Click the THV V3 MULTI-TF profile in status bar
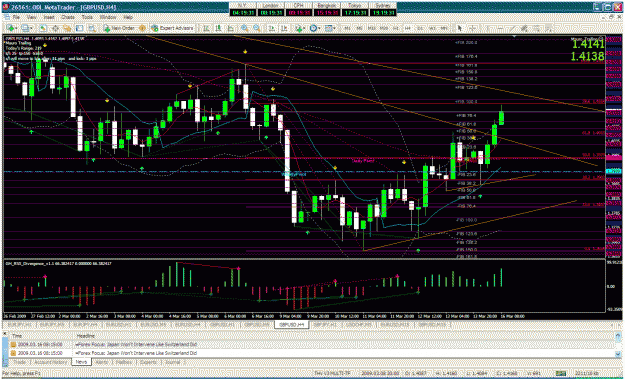Image resolution: width=625 pixels, height=379 pixels. [x=332, y=373]
